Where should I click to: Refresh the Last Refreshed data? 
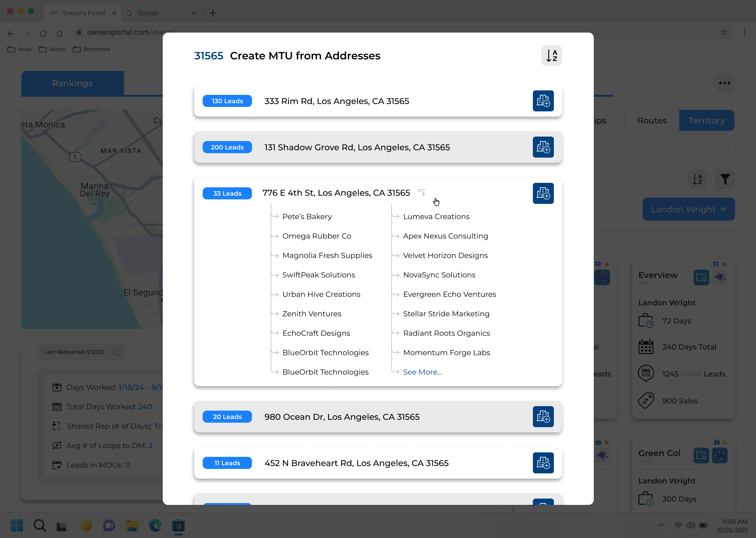click(x=117, y=352)
